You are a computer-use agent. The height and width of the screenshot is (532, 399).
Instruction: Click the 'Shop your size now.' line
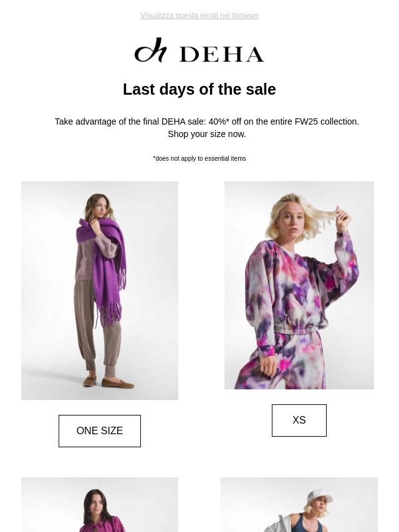coord(207,134)
